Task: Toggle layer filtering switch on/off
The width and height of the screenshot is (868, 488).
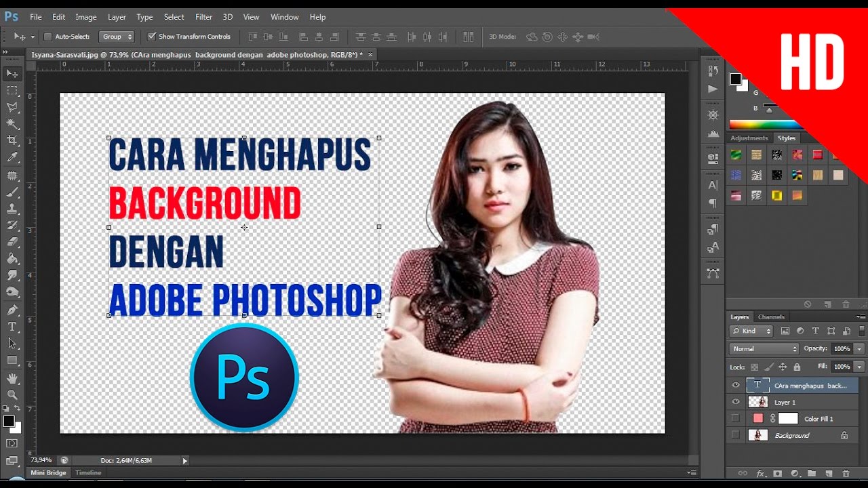Action: point(861,331)
